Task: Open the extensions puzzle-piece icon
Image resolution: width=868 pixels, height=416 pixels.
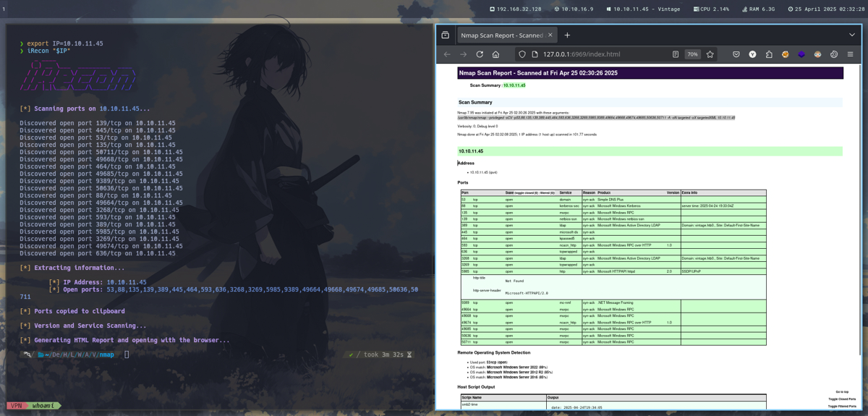Action: pos(769,54)
